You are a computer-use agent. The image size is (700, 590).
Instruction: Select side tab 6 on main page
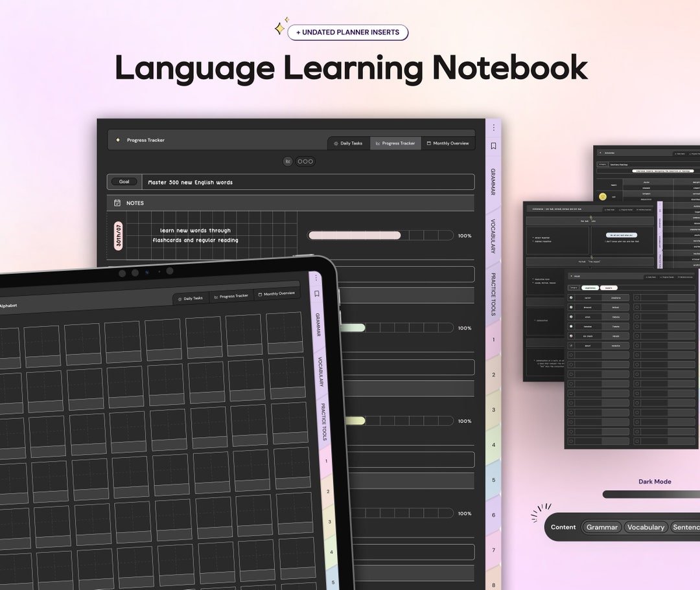pyautogui.click(x=493, y=515)
